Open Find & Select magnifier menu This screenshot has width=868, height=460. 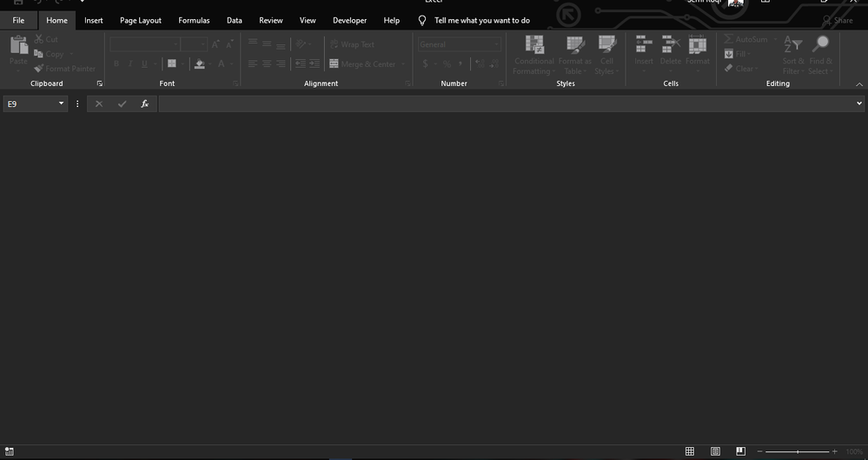(x=820, y=56)
